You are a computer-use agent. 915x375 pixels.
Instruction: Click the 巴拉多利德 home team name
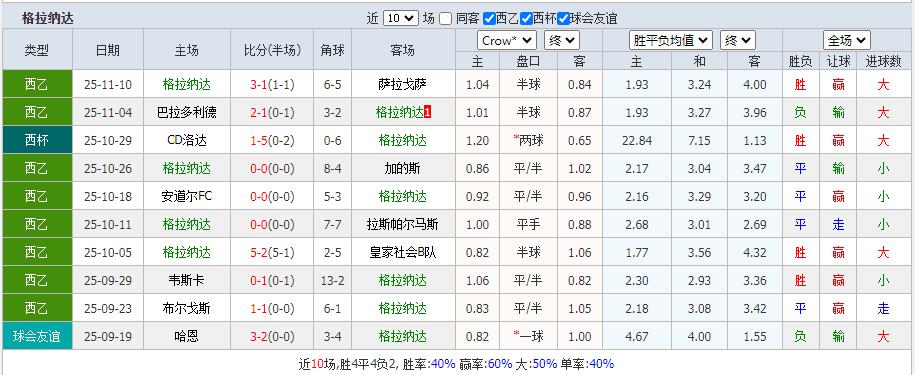[x=187, y=113]
